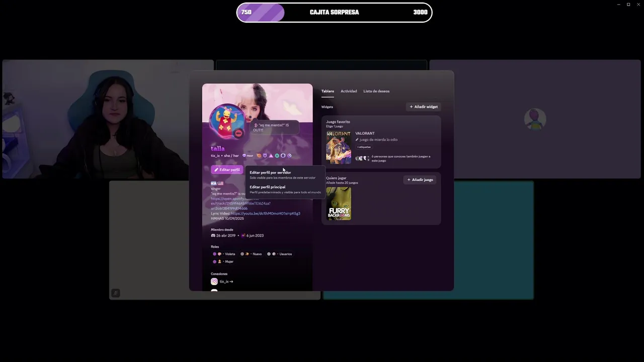Click the Editar perfil button
Image resolution: width=644 pixels, height=362 pixels.
coord(227,169)
